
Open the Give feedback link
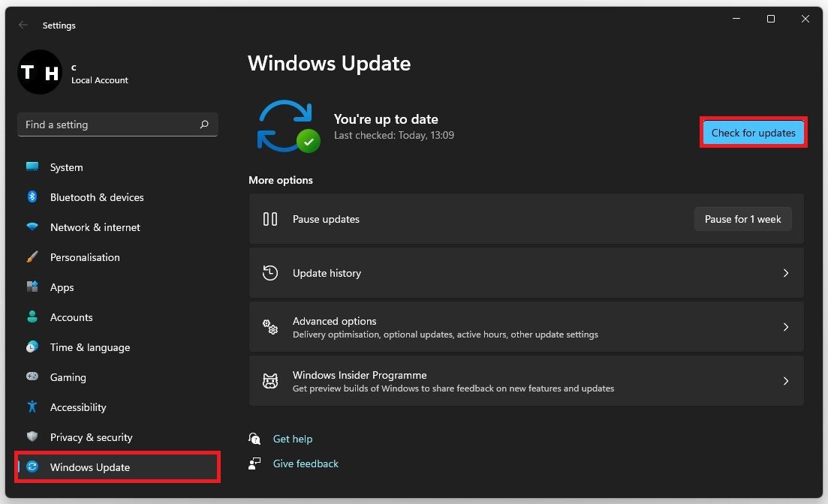pyautogui.click(x=306, y=463)
